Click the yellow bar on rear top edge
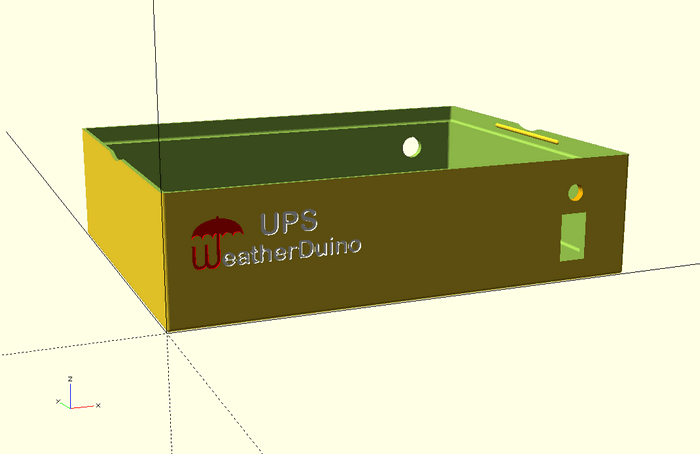The image size is (700, 454). 526,134
